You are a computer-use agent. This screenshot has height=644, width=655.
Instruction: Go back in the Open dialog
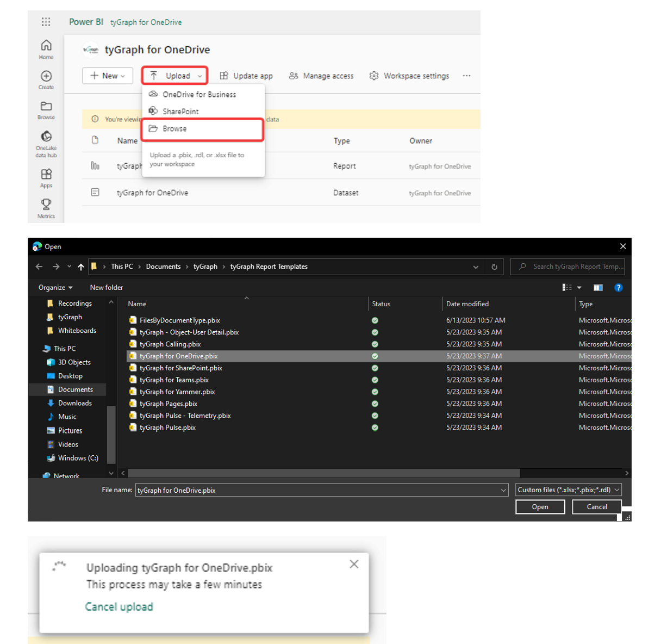coord(39,267)
